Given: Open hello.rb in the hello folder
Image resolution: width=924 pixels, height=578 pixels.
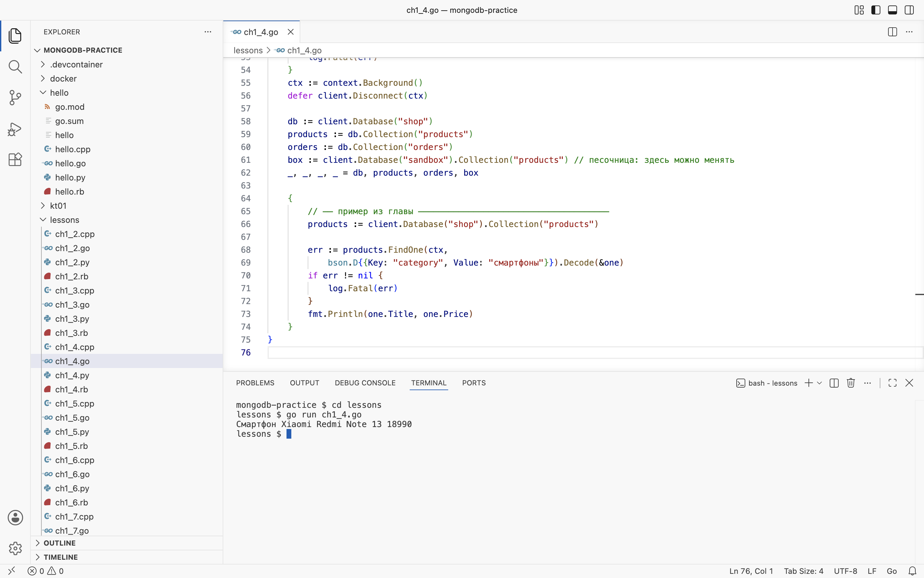Looking at the screenshot, I should (x=126, y=191).
